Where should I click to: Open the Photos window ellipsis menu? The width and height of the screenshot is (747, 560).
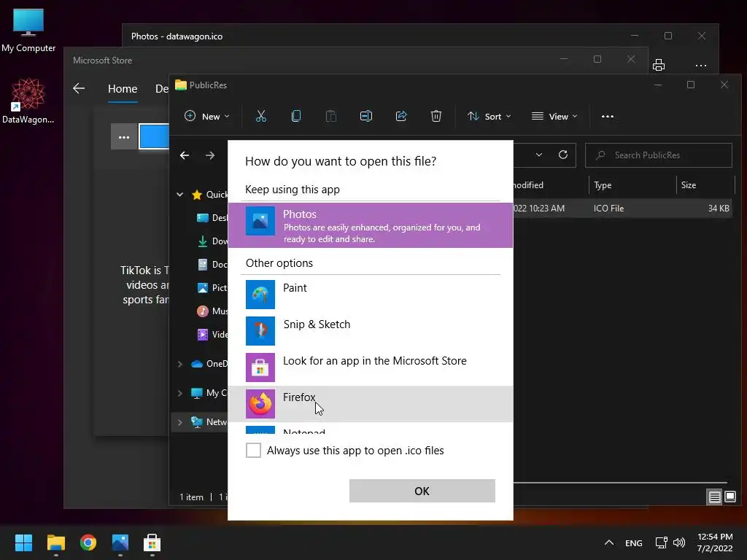[x=701, y=66]
